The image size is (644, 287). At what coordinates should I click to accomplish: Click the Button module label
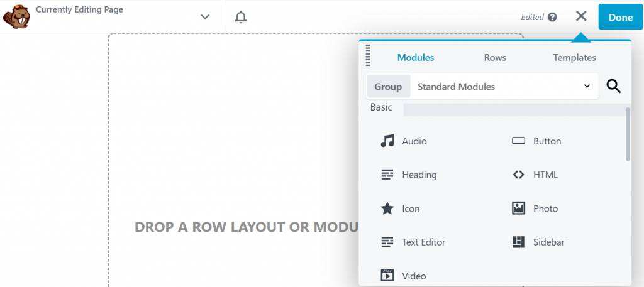point(547,141)
